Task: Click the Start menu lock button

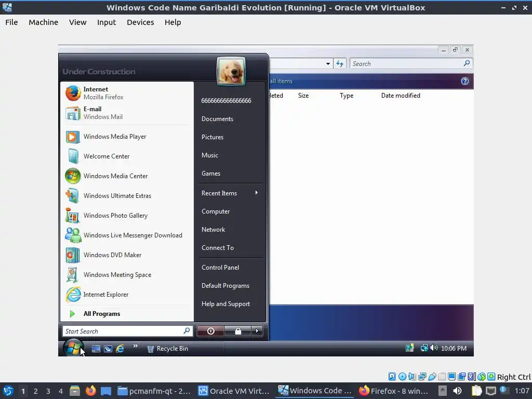Action: point(238,331)
